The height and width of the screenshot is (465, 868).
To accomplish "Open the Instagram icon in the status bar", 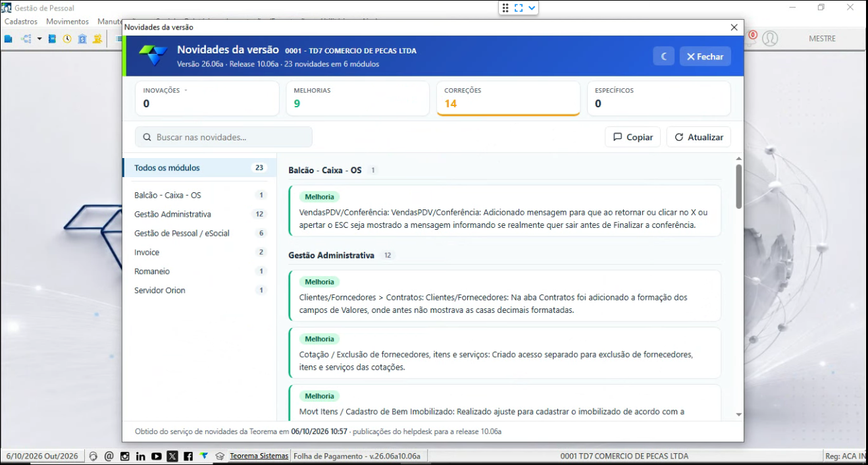I will coord(125,456).
